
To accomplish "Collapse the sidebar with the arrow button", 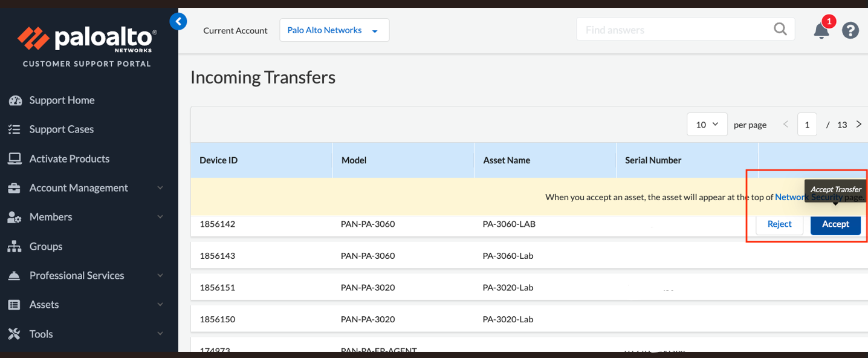I will [x=178, y=22].
